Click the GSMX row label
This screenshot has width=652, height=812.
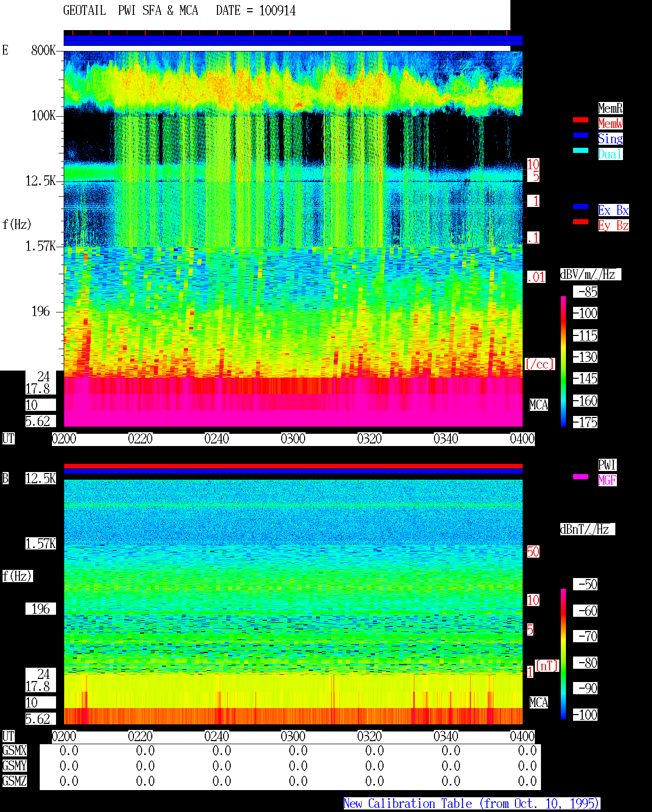[15, 750]
